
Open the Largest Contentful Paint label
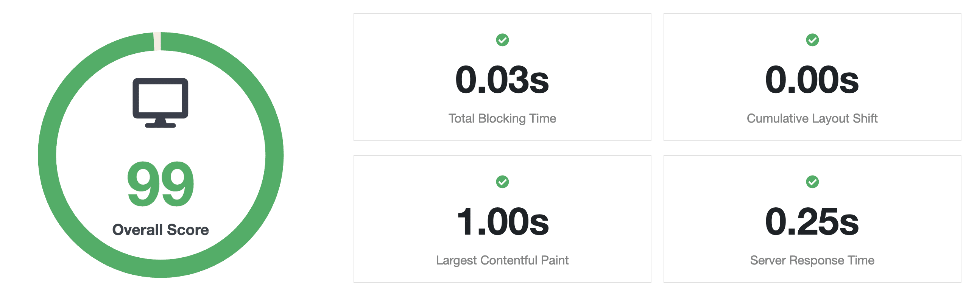pyautogui.click(x=502, y=261)
